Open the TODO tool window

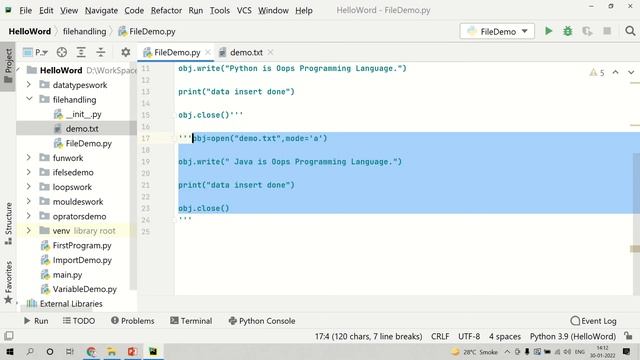coord(79,321)
